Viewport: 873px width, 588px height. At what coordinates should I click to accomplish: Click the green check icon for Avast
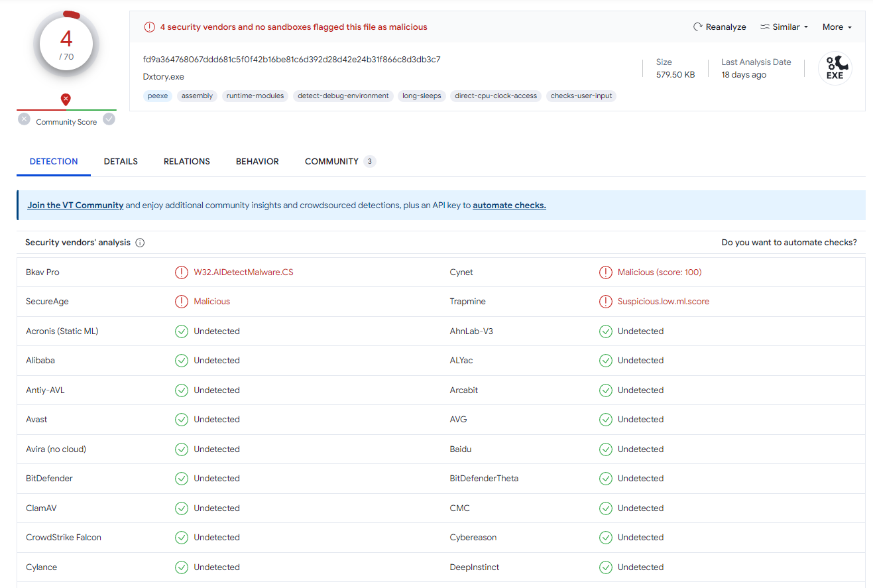pos(181,420)
